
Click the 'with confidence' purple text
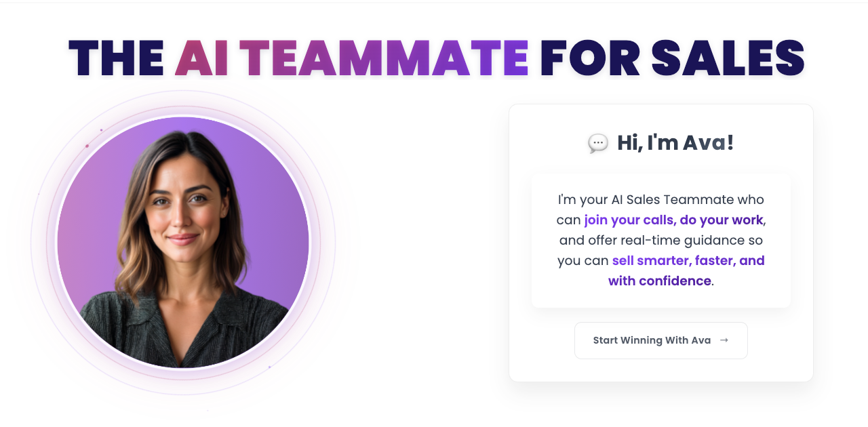coord(660,281)
